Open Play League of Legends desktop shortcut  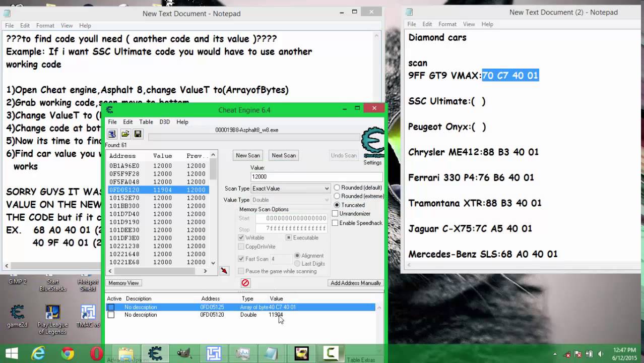(x=52, y=319)
